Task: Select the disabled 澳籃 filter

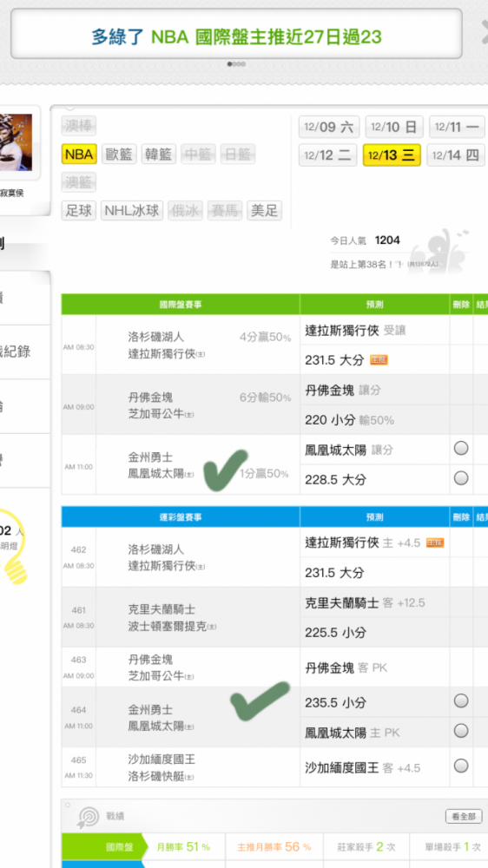Action: click(x=79, y=182)
